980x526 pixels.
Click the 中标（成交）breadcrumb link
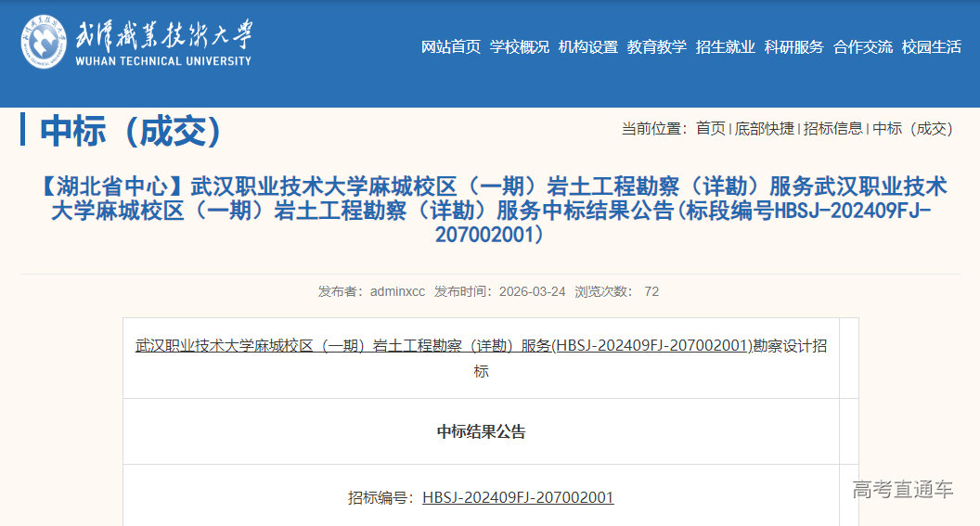tap(912, 129)
